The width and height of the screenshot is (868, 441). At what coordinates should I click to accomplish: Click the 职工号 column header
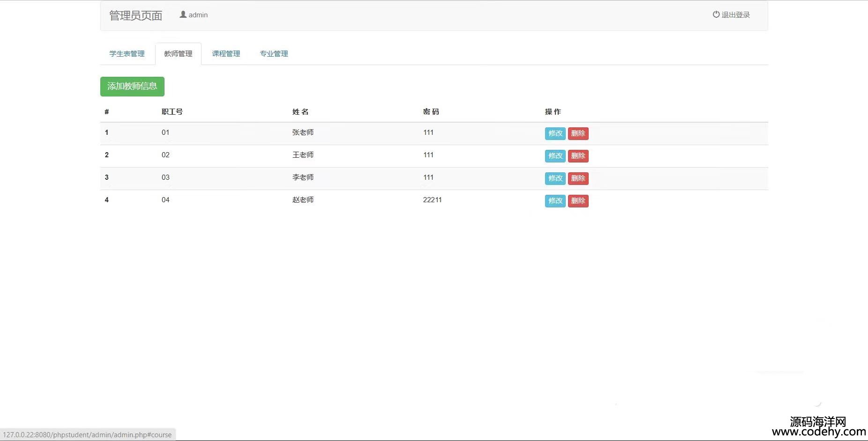tap(172, 112)
